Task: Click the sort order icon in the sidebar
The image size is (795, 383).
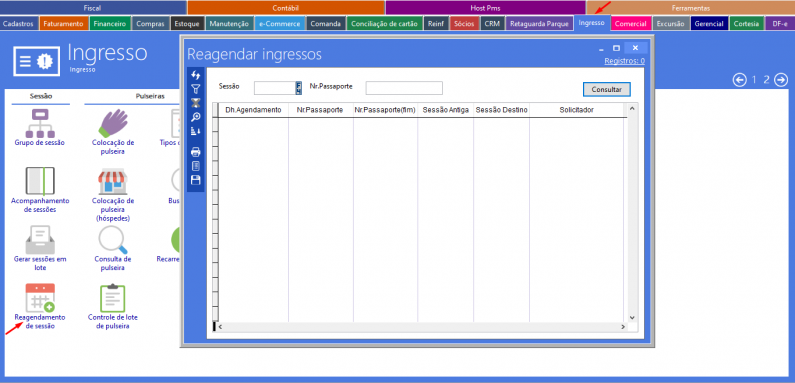Action: pyautogui.click(x=195, y=131)
